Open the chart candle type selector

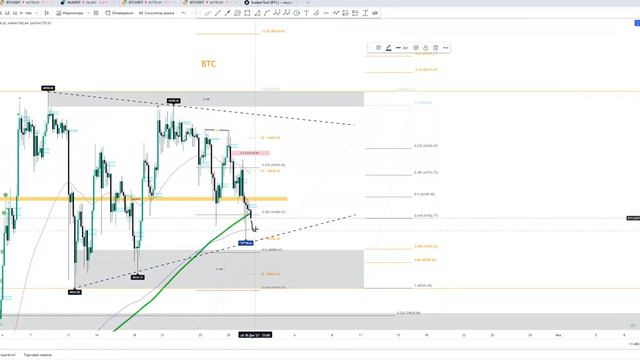click(x=47, y=13)
